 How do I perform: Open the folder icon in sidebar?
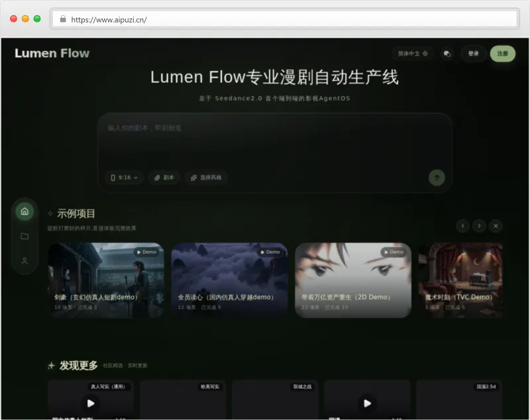tap(25, 236)
